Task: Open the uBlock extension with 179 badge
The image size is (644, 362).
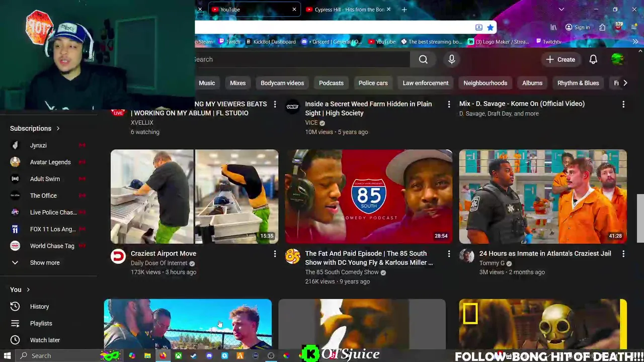Action: pos(618,27)
